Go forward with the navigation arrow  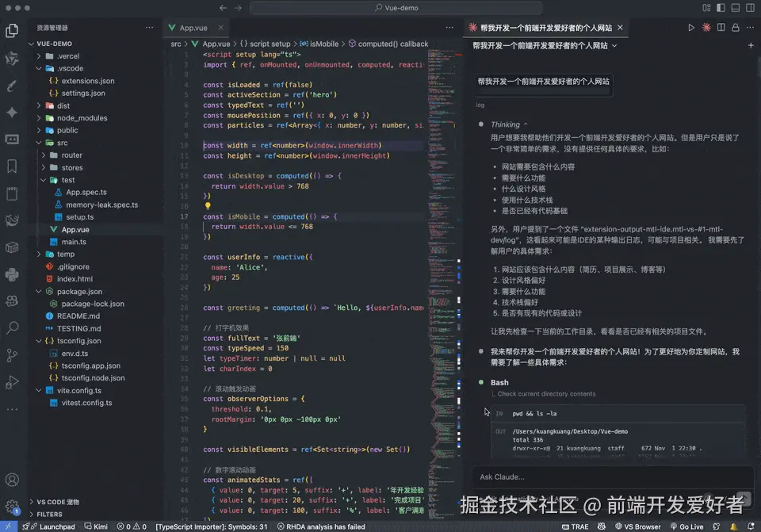click(238, 8)
